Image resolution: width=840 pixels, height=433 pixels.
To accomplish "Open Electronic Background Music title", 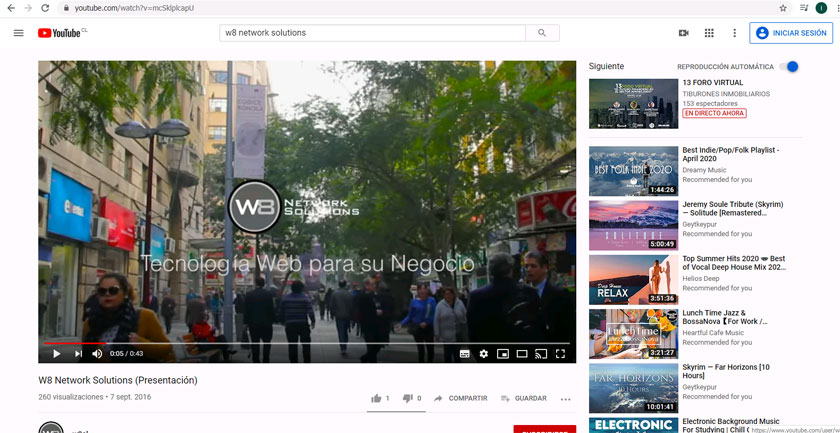I will [731, 425].
